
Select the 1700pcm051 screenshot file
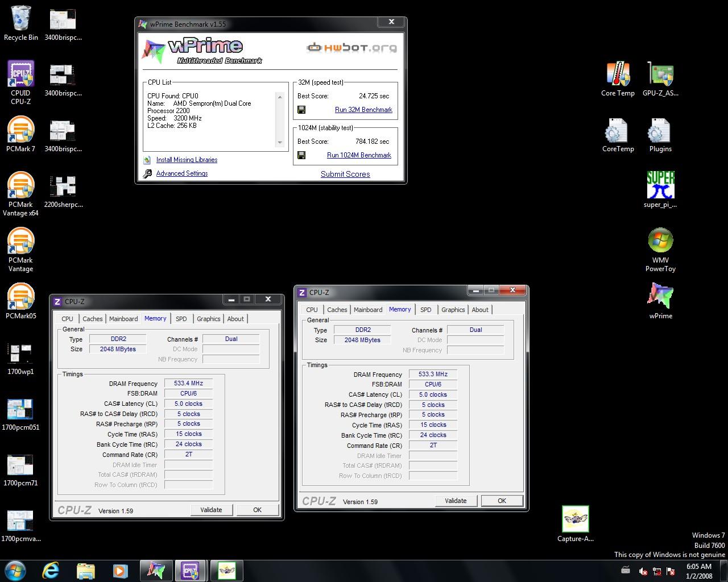21,414
